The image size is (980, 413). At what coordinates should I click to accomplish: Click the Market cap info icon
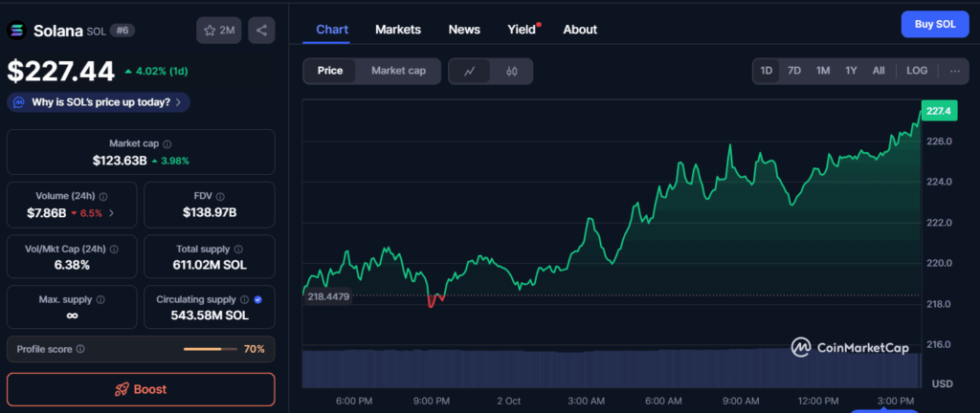167,143
